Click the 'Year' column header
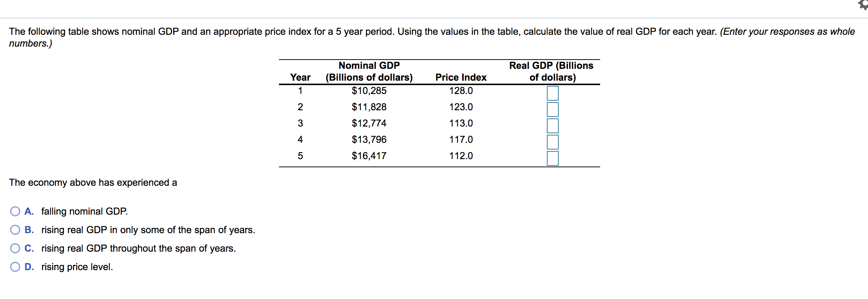Viewport: 868px width, 299px height. pos(300,77)
